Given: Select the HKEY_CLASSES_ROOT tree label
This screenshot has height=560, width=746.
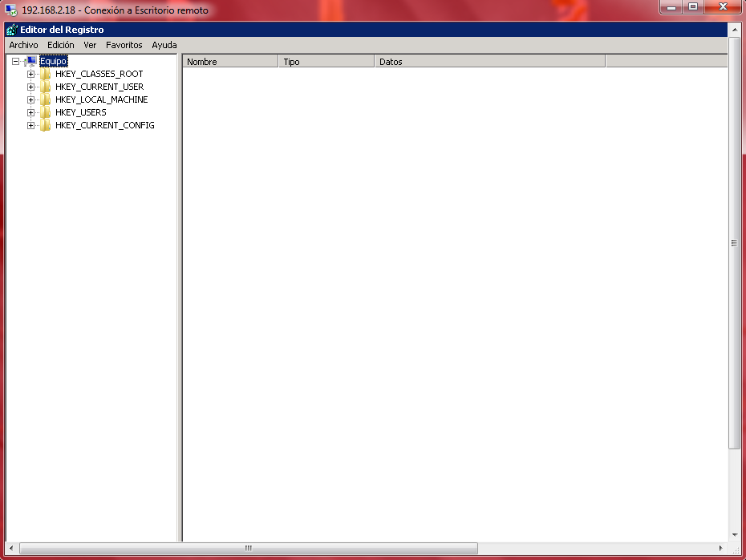Looking at the screenshot, I should (99, 74).
